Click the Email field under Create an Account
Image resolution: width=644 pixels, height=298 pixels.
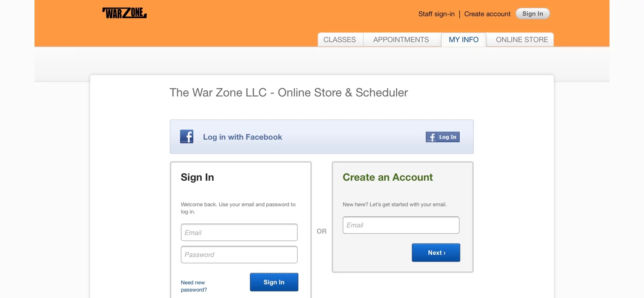(400, 225)
